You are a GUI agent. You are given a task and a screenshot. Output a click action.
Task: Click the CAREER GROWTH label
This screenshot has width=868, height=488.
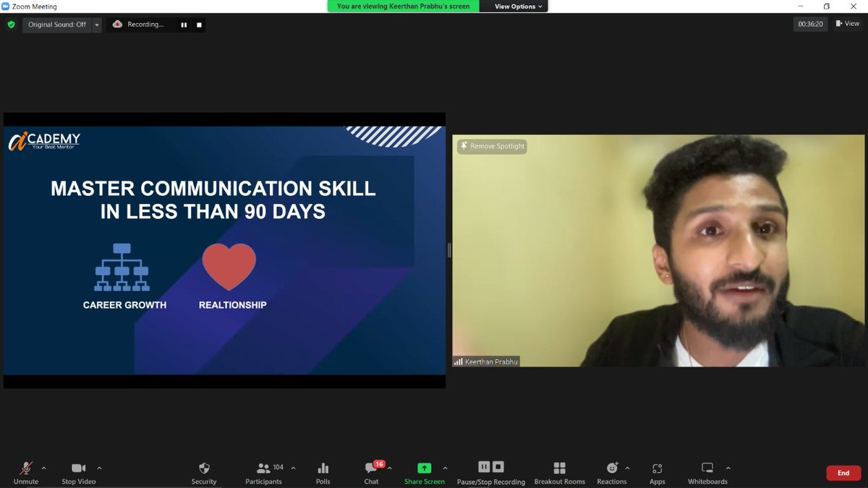(x=124, y=305)
